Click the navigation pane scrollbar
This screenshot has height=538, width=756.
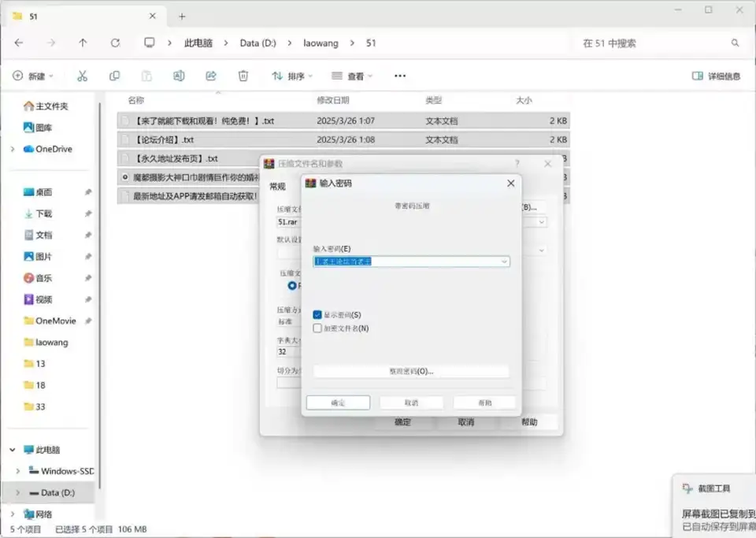(x=100, y=294)
